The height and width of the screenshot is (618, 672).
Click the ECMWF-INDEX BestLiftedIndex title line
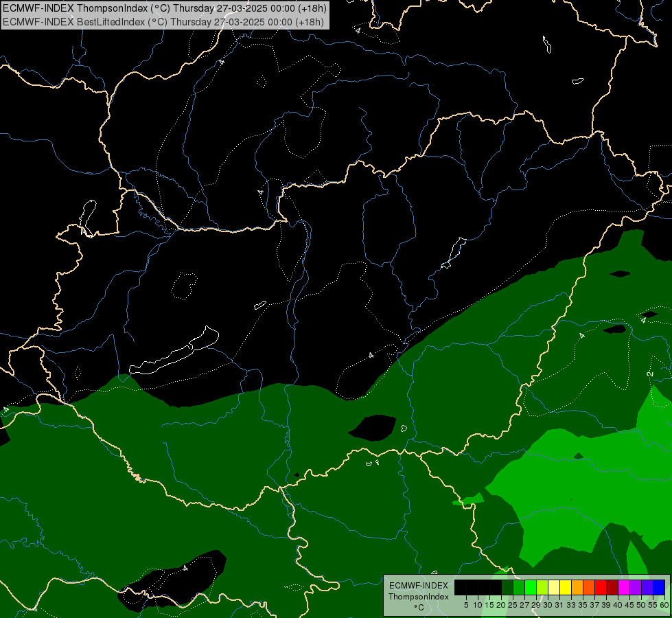(163, 22)
